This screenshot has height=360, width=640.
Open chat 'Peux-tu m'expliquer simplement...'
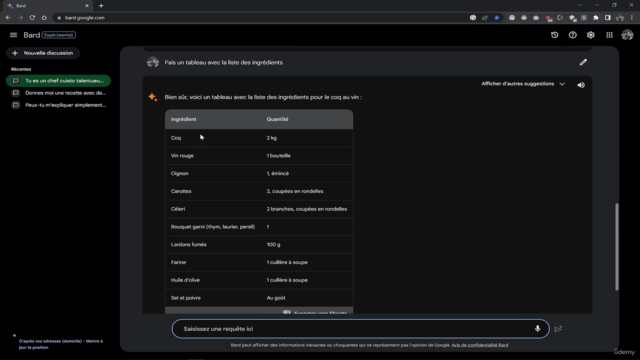coord(58,105)
